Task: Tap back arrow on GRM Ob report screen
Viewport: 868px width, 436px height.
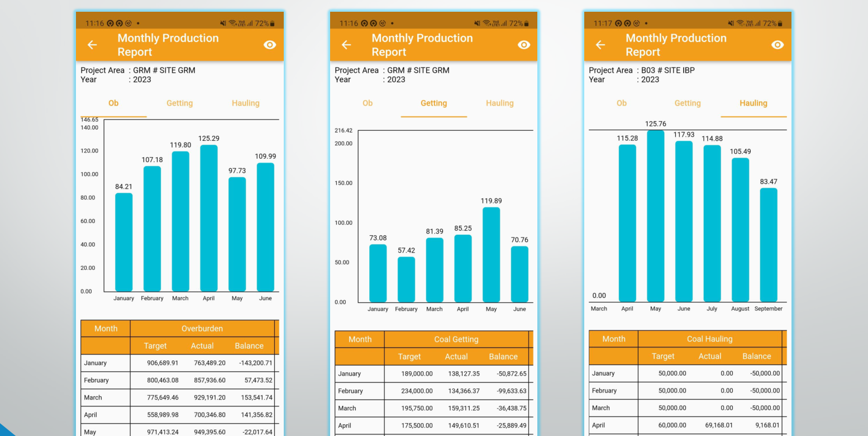Action: click(92, 45)
